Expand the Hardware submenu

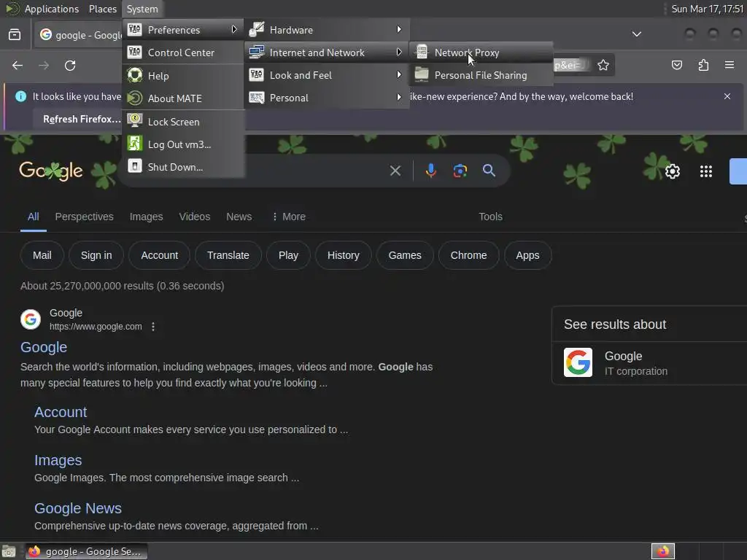[x=327, y=29]
